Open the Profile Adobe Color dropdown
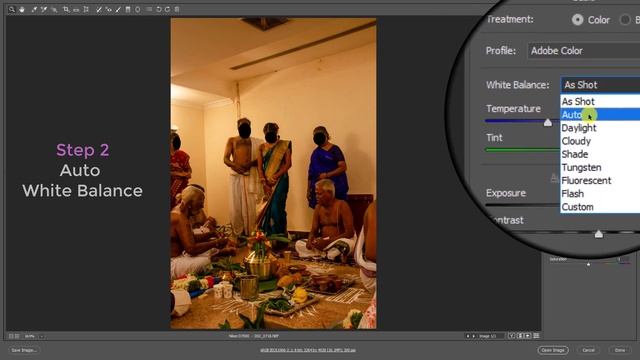Image resolution: width=640 pixels, height=360 pixels. [584, 51]
